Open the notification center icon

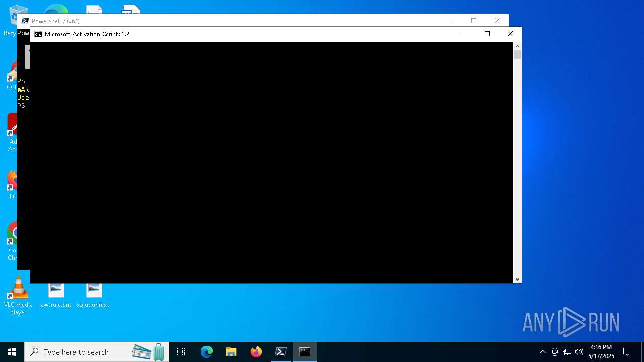coord(627,352)
